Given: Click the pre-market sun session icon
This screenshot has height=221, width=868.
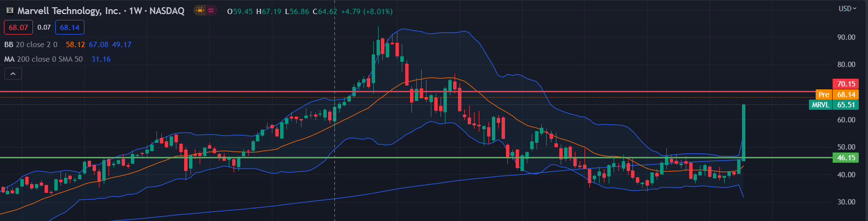Looking at the screenshot, I should coord(200,10).
